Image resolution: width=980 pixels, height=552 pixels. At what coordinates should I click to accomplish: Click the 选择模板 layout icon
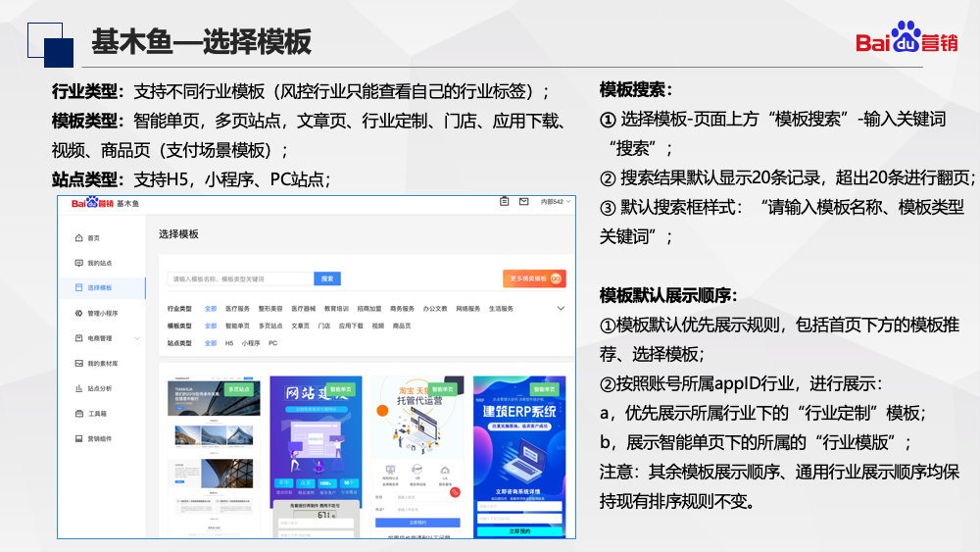pyautogui.click(x=78, y=287)
